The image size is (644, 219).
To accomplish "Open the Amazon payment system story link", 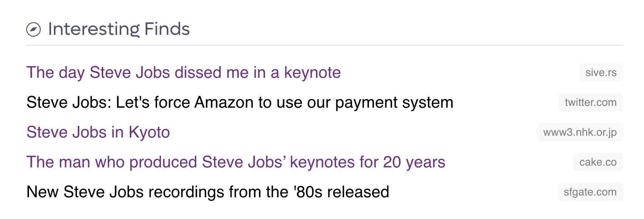I will coord(240,103).
